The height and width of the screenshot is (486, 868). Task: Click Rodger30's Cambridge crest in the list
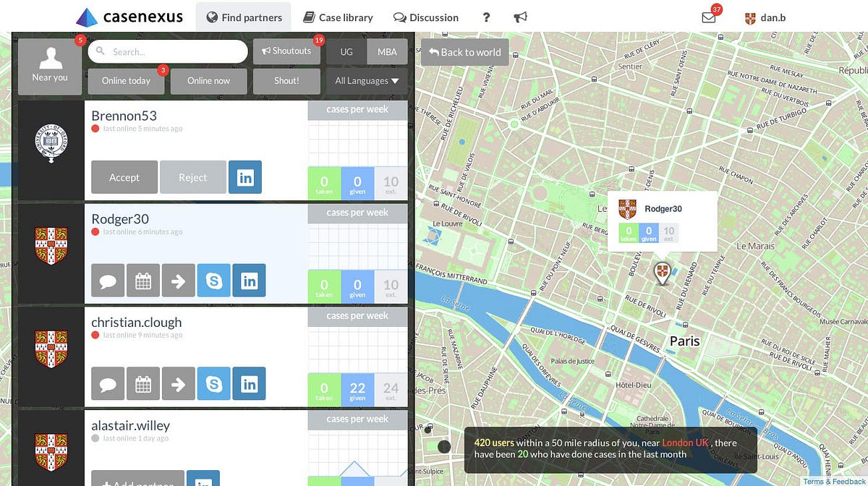point(51,246)
